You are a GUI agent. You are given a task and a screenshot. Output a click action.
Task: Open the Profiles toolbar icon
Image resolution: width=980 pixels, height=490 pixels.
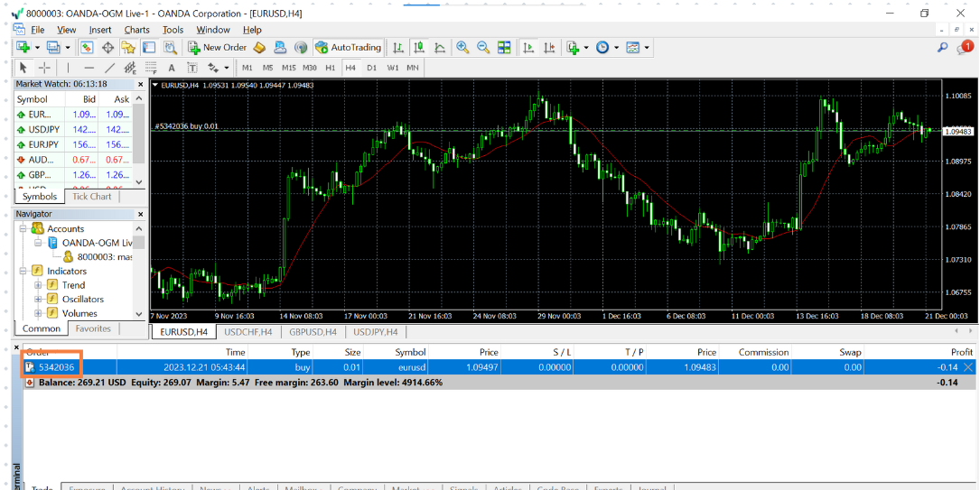(x=53, y=48)
